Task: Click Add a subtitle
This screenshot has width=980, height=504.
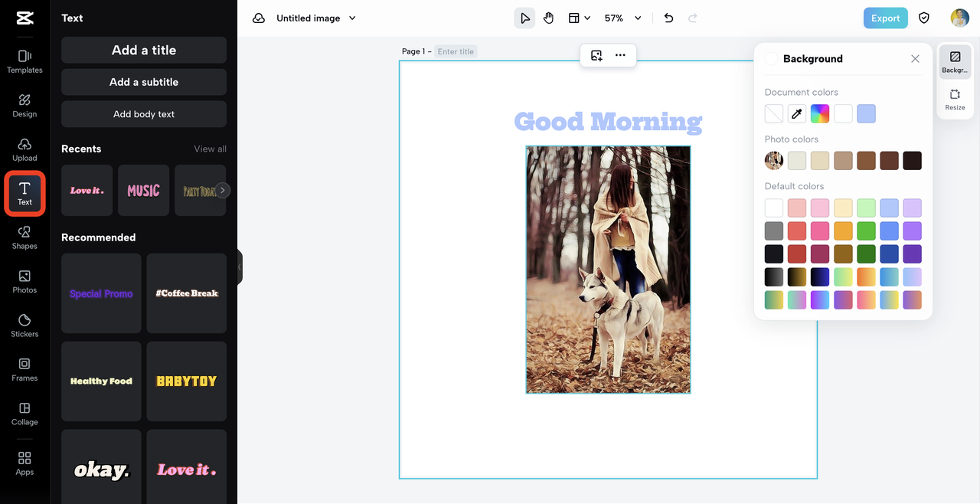Action: point(144,82)
